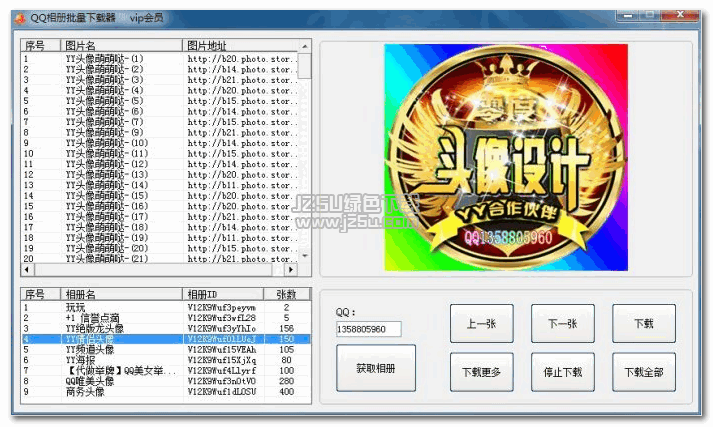Click the count 400 for 商务头像
713x427 pixels.
[x=286, y=392]
